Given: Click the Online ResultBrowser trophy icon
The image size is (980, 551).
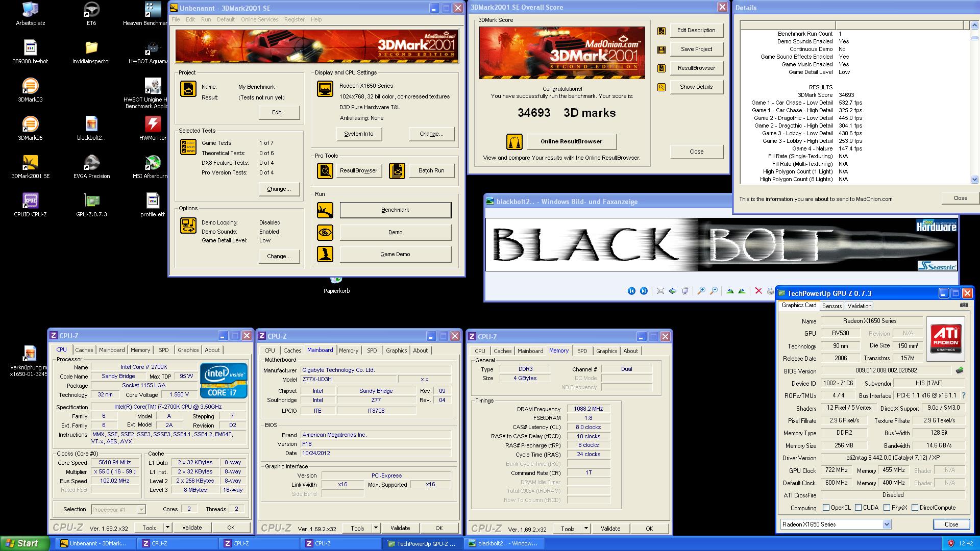Looking at the screenshot, I should click(514, 141).
